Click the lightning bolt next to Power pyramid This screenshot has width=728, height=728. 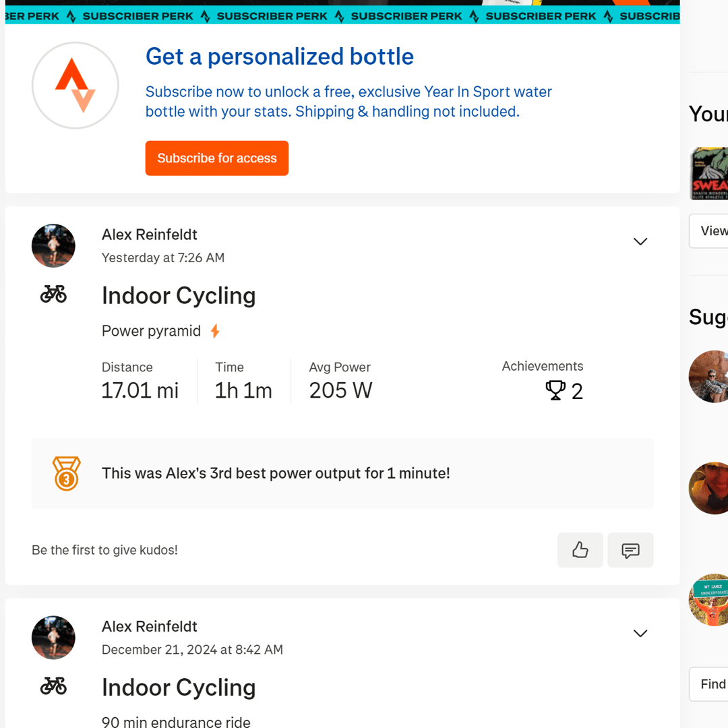click(214, 331)
